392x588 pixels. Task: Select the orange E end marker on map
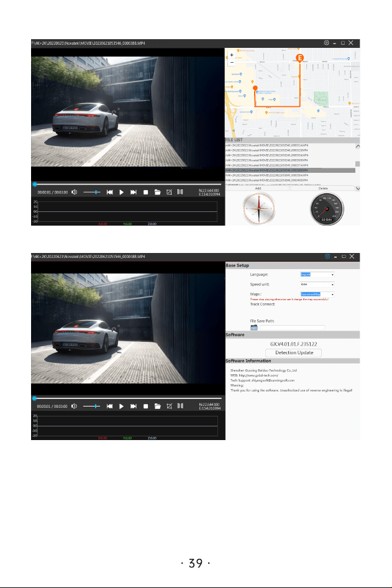pos(299,58)
